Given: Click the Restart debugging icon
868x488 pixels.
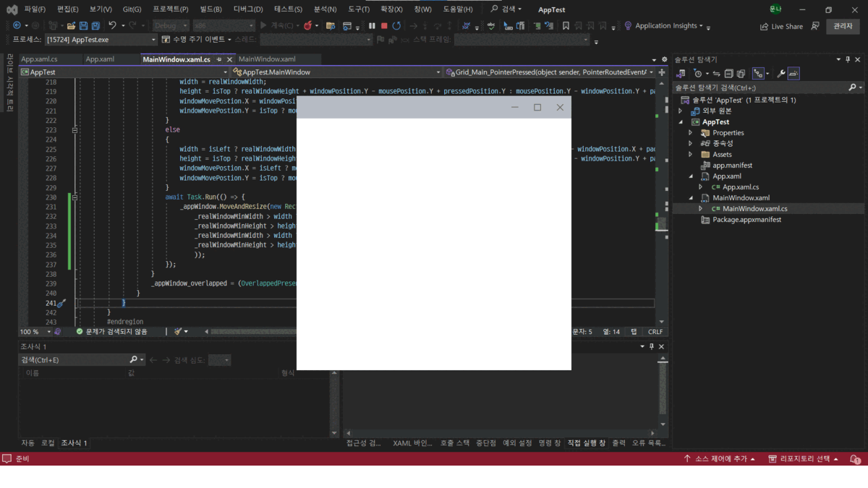Looking at the screenshot, I should (396, 25).
